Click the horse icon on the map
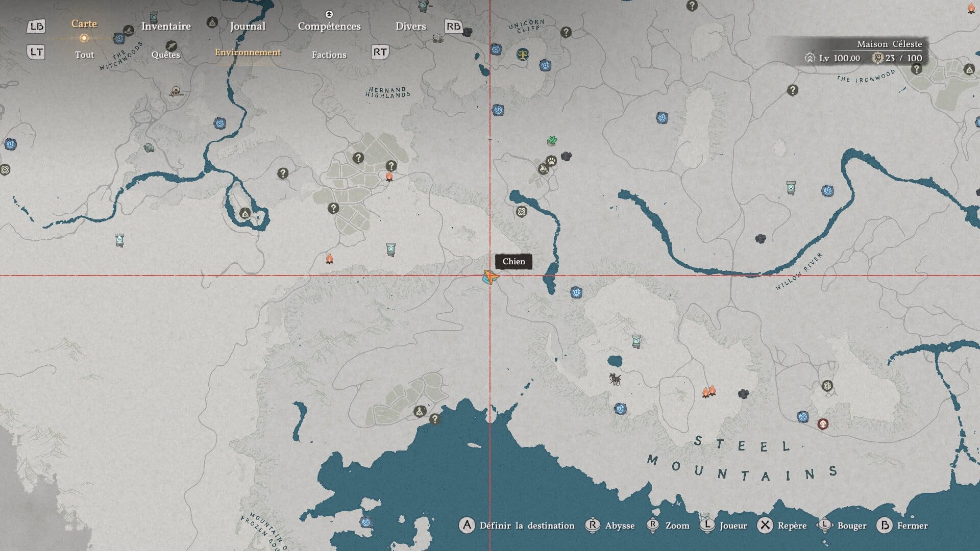 click(615, 379)
